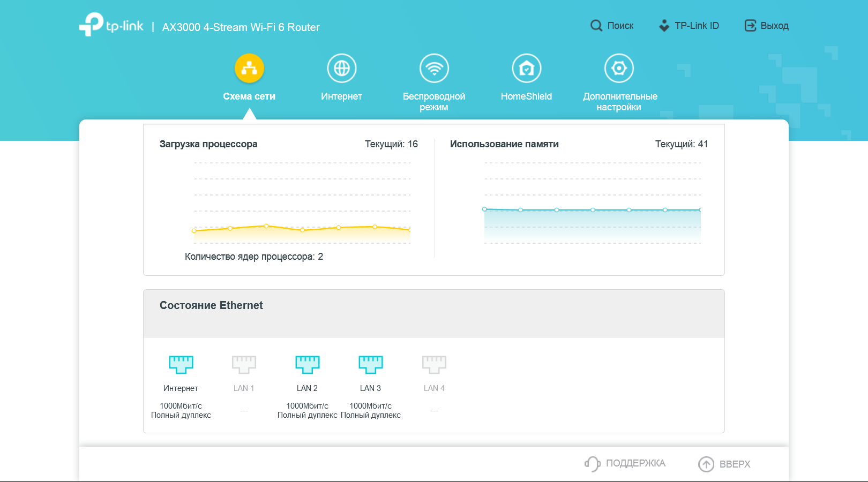Click the tp-link logo
868x482 pixels.
click(x=111, y=25)
